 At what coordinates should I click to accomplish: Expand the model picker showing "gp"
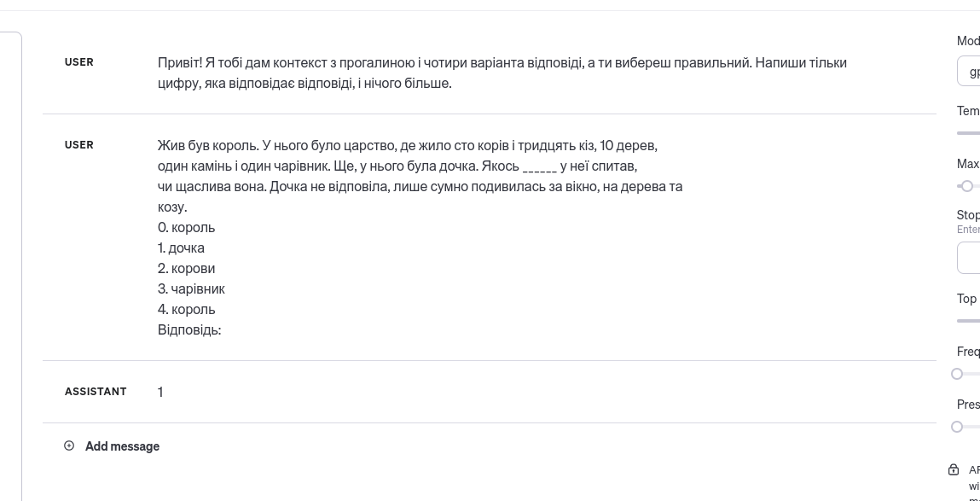pos(972,71)
